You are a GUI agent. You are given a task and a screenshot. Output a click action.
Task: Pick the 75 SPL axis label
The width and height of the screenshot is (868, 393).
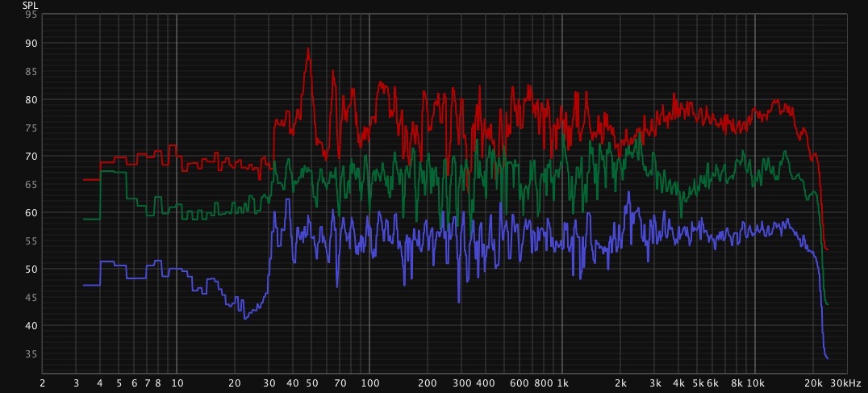click(x=31, y=128)
